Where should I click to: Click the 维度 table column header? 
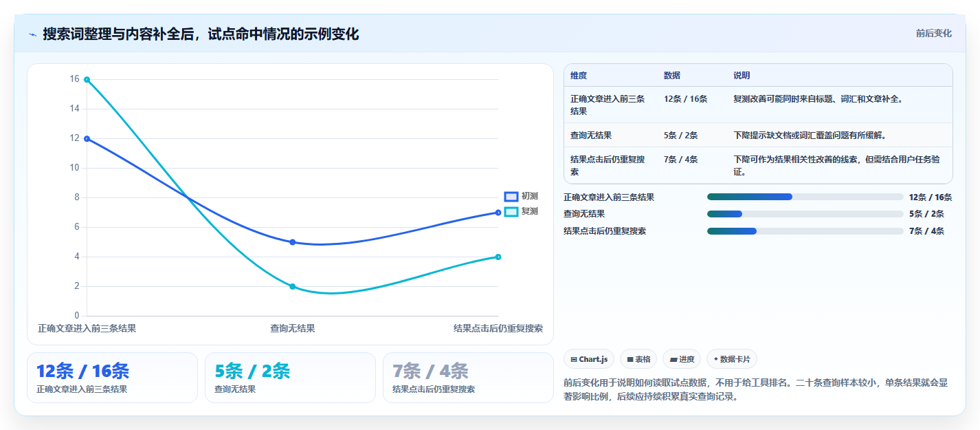(x=579, y=76)
